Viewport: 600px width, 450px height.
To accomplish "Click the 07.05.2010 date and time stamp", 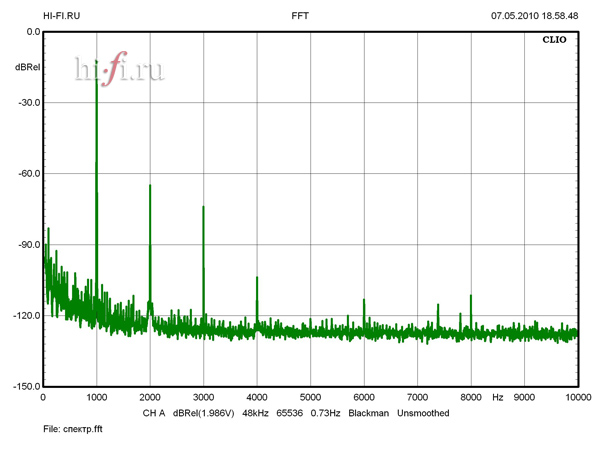I will 535,16.
